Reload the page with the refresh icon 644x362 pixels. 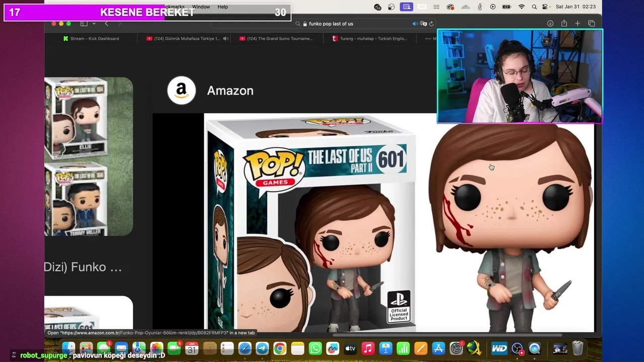pyautogui.click(x=431, y=24)
